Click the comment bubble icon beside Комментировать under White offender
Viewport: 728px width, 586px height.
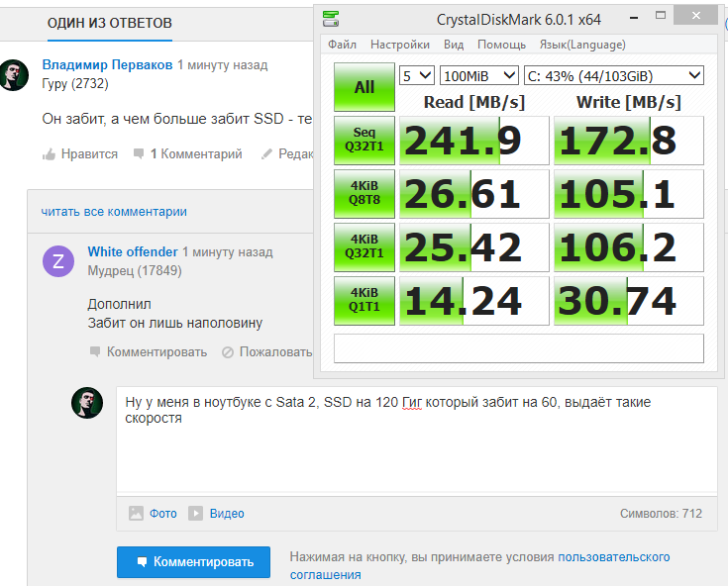pyautogui.click(x=95, y=351)
